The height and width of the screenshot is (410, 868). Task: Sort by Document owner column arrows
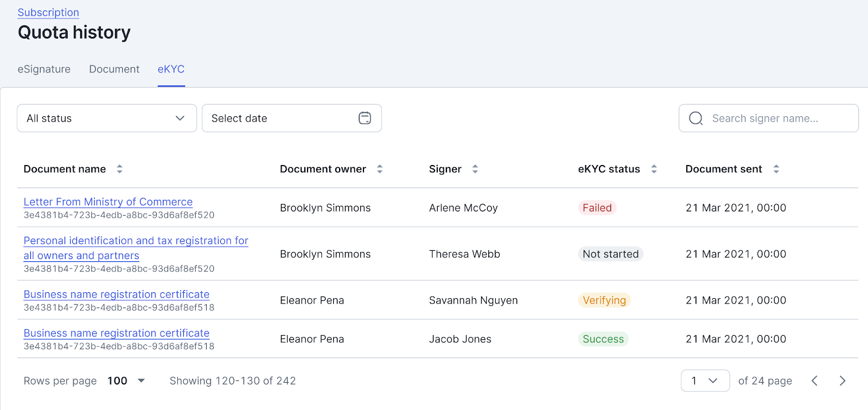(380, 169)
